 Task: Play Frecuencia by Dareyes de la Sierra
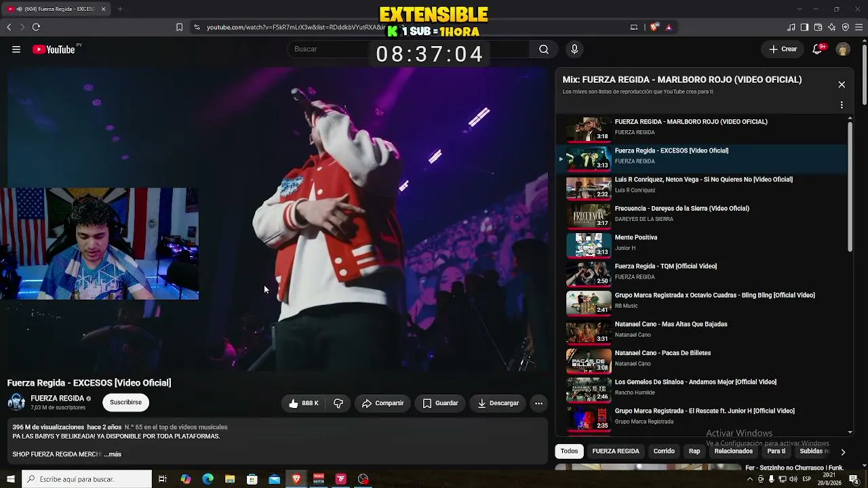tap(702, 216)
